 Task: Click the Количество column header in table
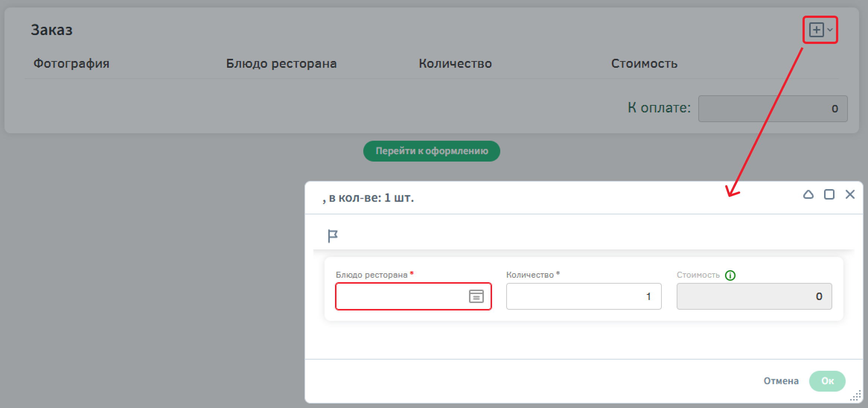coord(455,64)
